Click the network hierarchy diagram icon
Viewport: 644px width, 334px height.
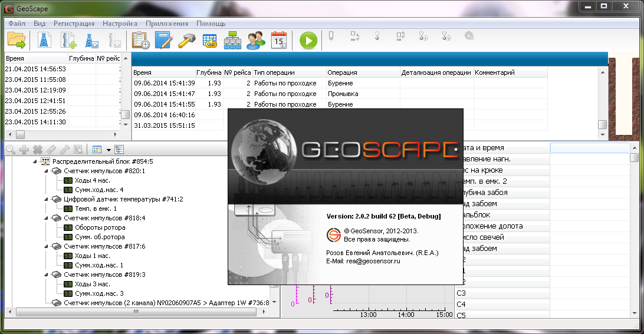tap(232, 40)
